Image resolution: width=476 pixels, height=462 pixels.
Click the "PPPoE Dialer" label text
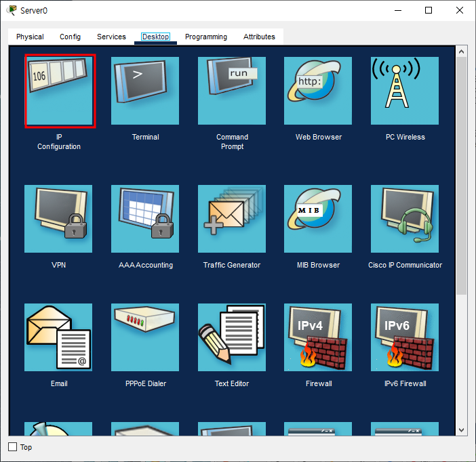pos(146,383)
